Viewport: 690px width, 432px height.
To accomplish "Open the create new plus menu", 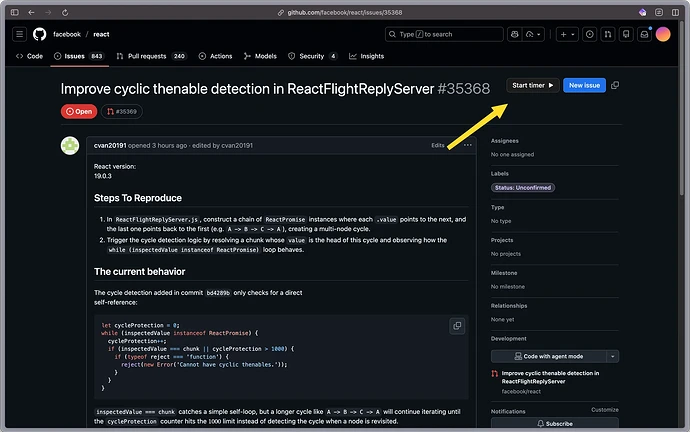I will coord(567,34).
